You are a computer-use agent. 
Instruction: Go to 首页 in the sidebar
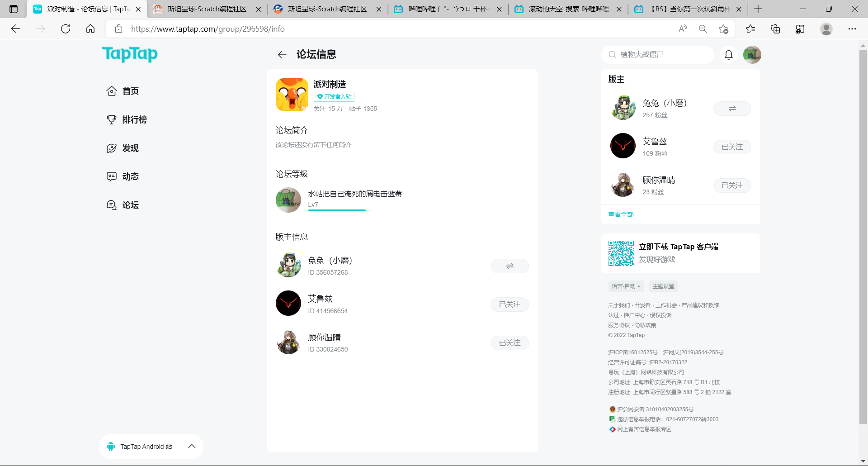tap(123, 91)
